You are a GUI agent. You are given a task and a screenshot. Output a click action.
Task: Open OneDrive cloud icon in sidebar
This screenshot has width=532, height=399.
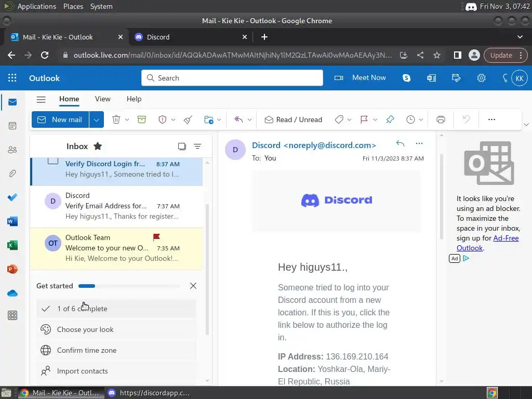[x=12, y=293]
